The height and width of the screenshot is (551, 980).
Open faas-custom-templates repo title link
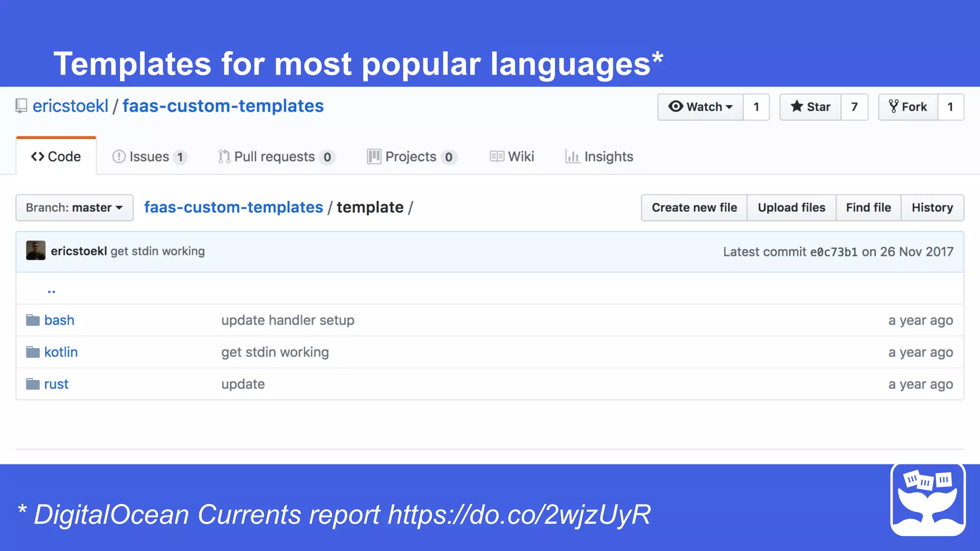point(223,106)
